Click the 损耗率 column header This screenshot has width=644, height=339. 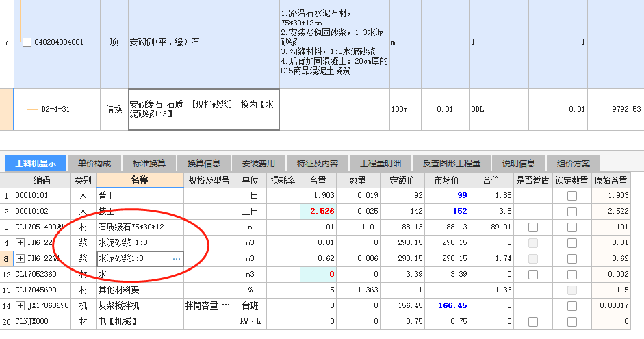[x=283, y=180]
